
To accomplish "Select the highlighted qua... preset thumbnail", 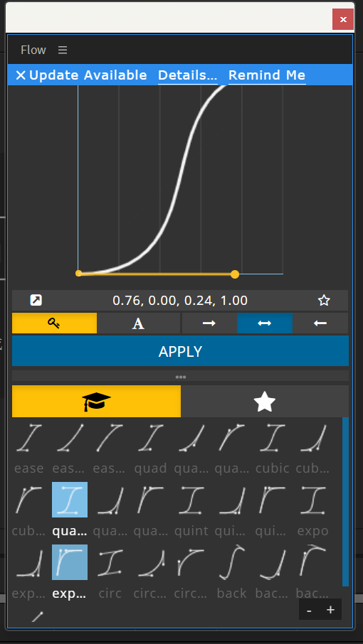I will click(70, 500).
